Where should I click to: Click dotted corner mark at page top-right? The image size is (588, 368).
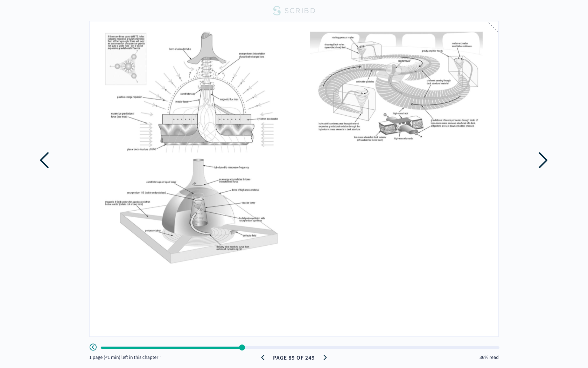[492, 27]
